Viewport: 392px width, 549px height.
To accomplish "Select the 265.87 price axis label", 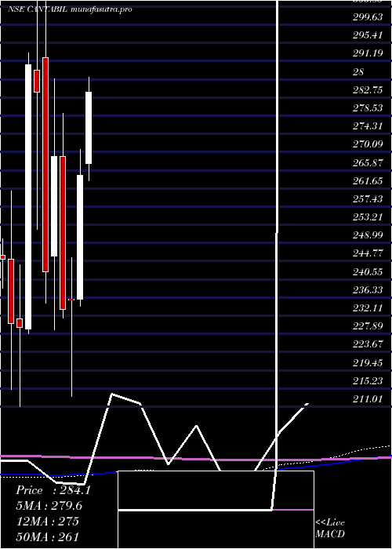I will point(368,163).
